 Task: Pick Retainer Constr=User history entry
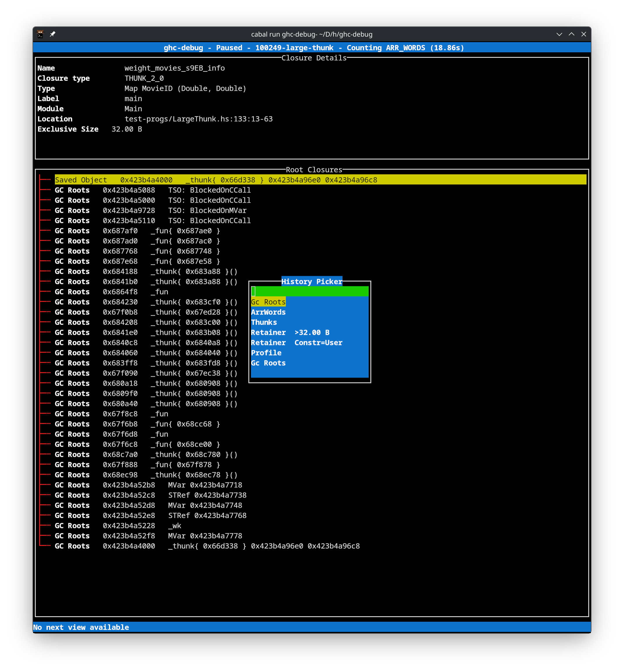click(x=297, y=343)
